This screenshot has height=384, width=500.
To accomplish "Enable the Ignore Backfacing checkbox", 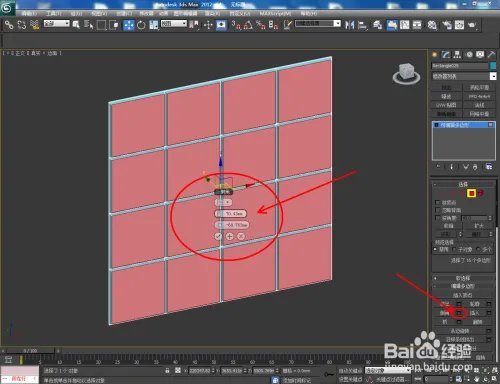I will coord(438,210).
